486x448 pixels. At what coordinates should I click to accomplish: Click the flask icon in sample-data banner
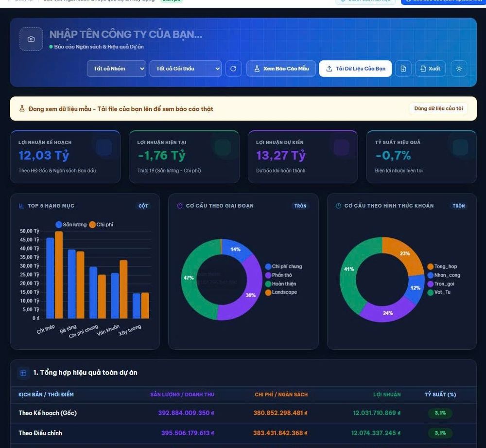tap(22, 108)
